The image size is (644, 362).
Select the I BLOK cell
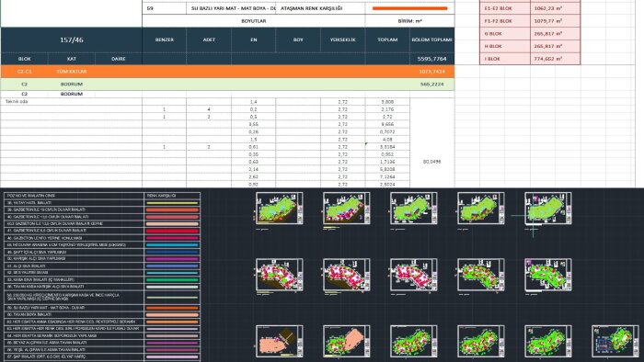click(x=505, y=59)
